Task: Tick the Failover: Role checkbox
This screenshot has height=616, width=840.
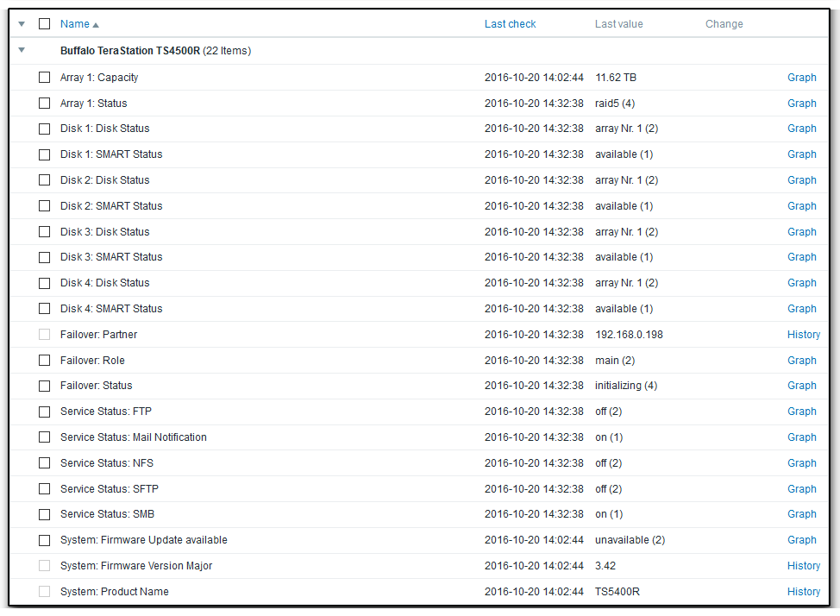Action: click(45, 361)
